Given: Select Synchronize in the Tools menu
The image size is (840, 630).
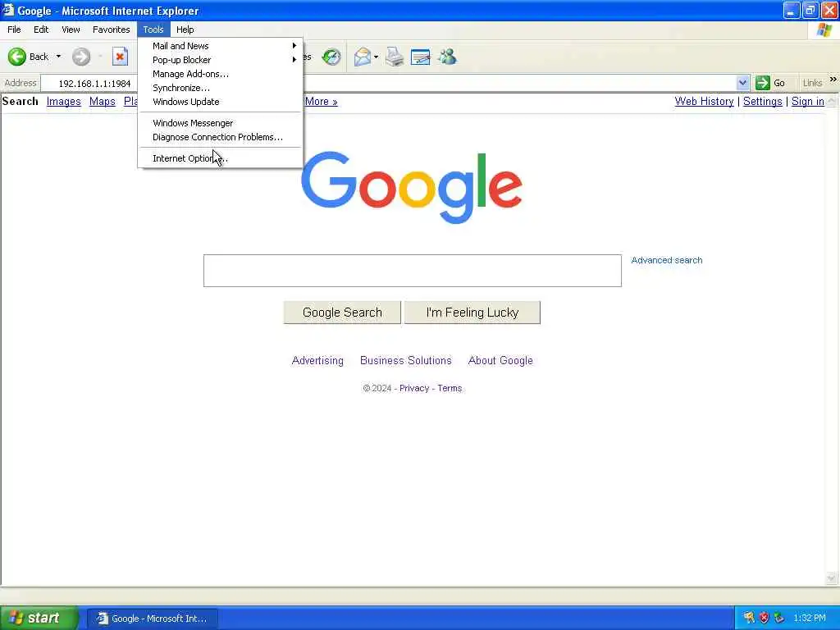Looking at the screenshot, I should coord(220,88).
